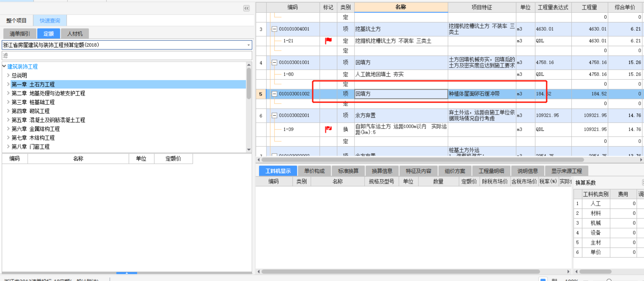The width and height of the screenshot is (644, 281).
Task: Collapse item 010103001001 tree node
Action: pyautogui.click(x=274, y=62)
